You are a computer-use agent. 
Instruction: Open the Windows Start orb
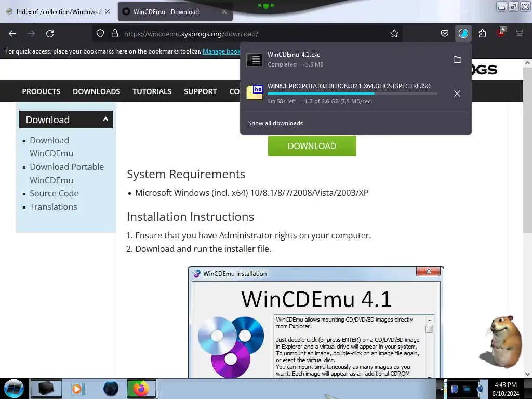click(14, 389)
